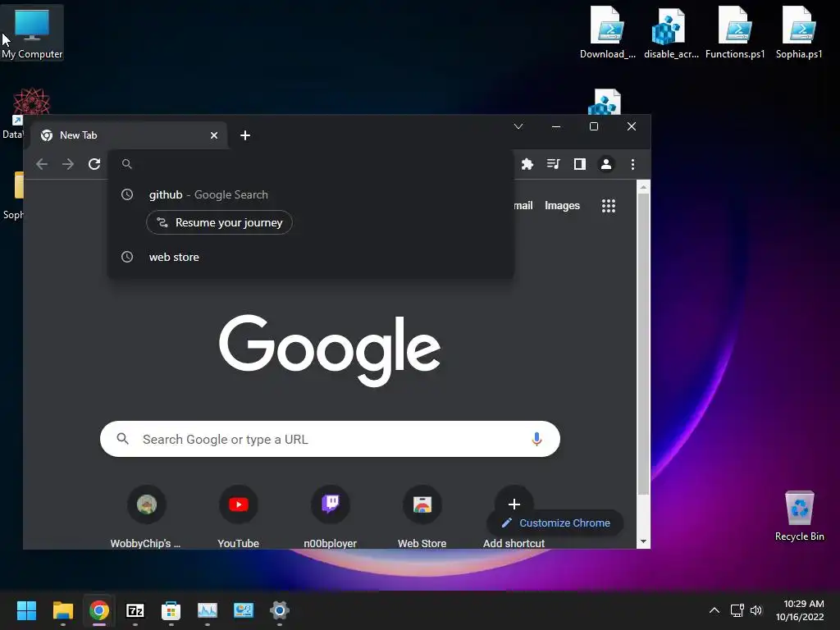The image size is (840, 630).
Task: Open the Google apps grid icon
Action: coord(609,206)
